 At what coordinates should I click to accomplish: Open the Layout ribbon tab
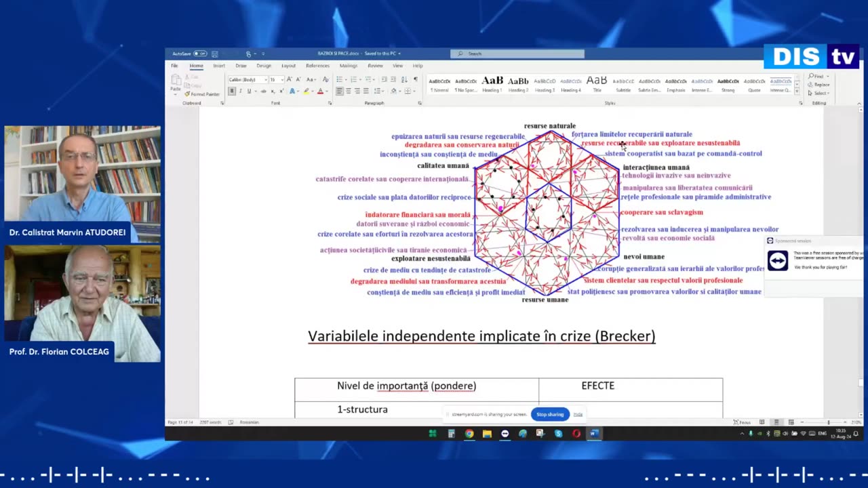pos(288,66)
